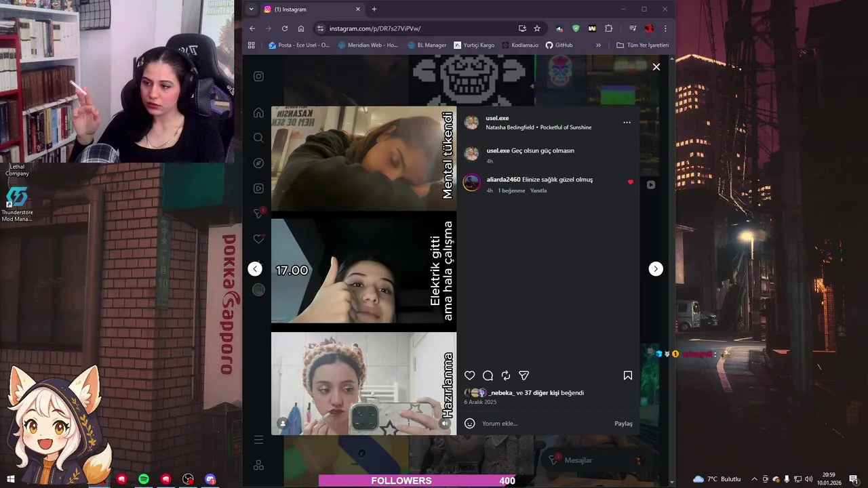
Task: Open Chrome extensions puzzle icon
Action: point(608,28)
